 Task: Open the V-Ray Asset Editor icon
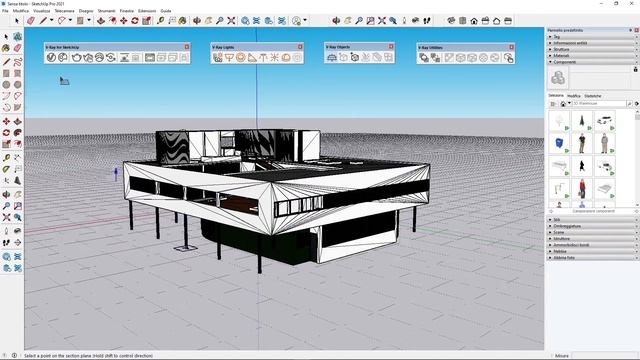[51, 58]
